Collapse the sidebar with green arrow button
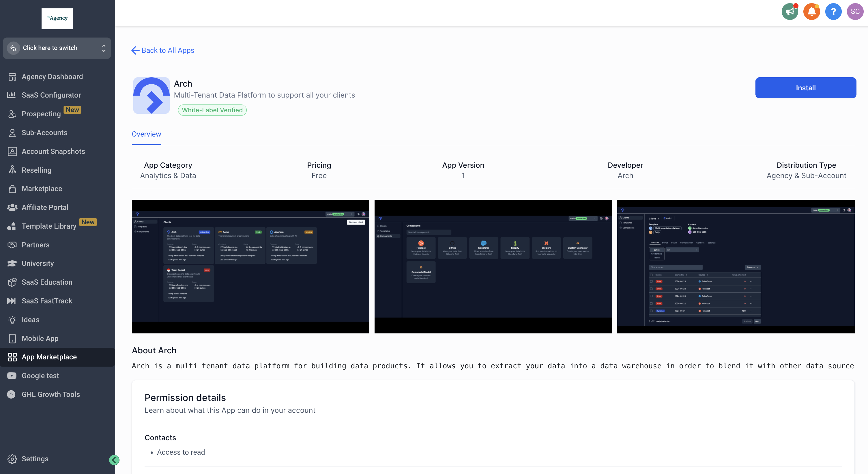The image size is (868, 474). pos(114,460)
